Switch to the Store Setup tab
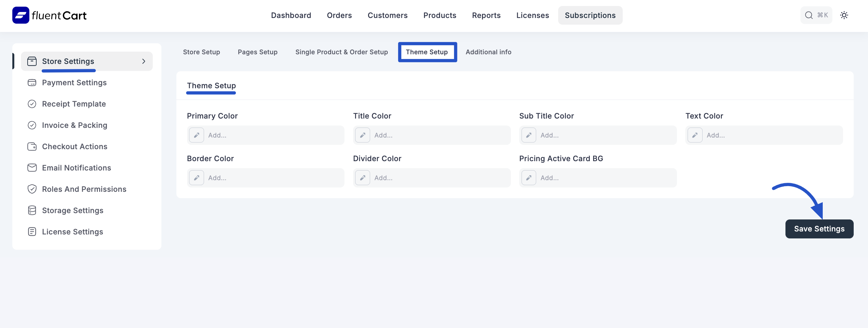 click(201, 52)
